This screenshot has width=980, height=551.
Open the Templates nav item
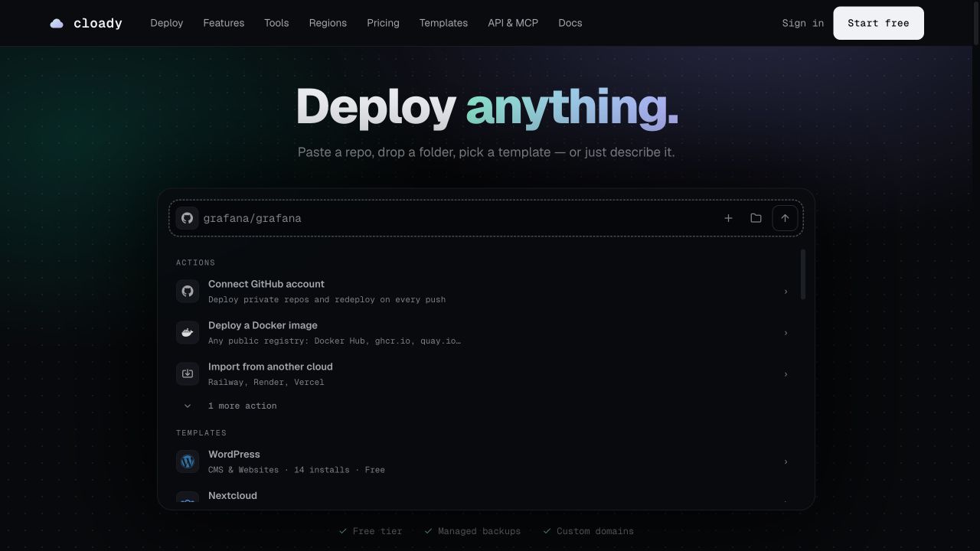[x=443, y=23]
